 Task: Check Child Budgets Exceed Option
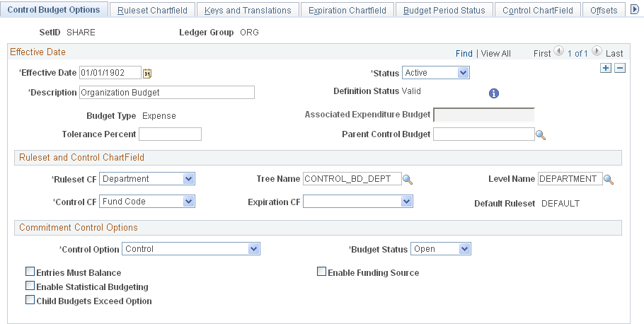pos(30,300)
